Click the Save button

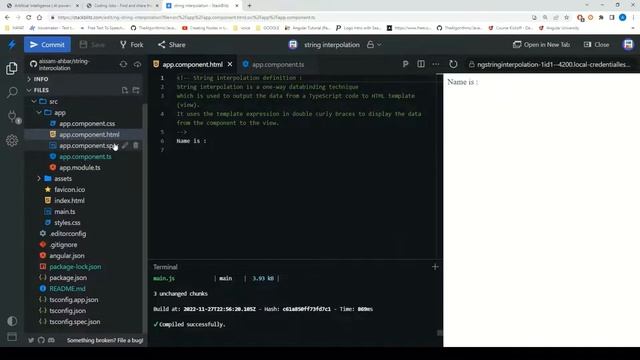pyautogui.click(x=92, y=44)
